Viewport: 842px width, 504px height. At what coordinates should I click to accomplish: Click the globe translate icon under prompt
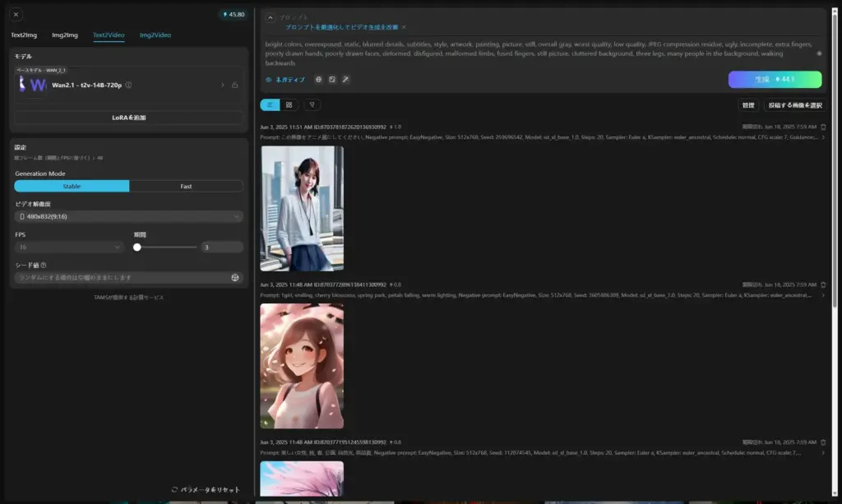point(318,80)
